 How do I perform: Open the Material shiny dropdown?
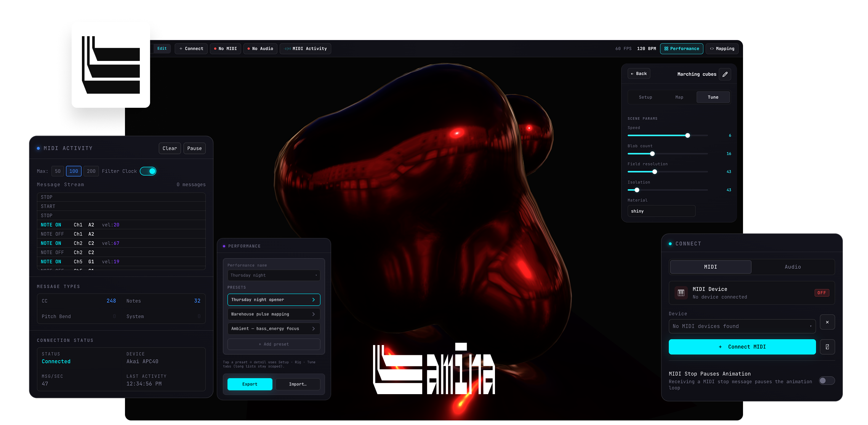tap(661, 211)
